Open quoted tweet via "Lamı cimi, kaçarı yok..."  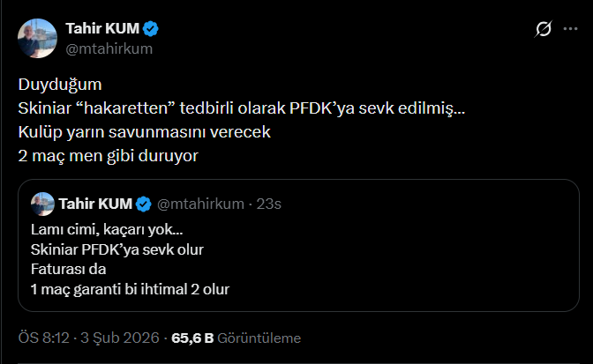[x=106, y=230]
